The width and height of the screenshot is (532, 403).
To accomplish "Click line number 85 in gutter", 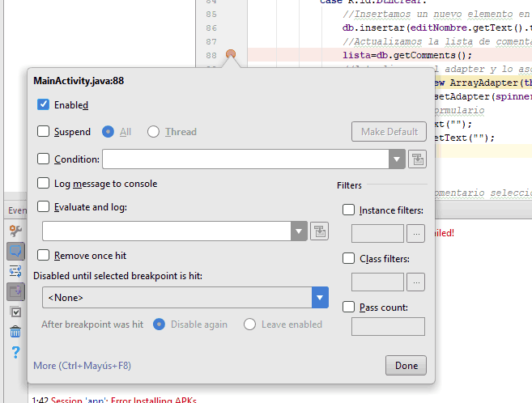I will pyautogui.click(x=211, y=15).
